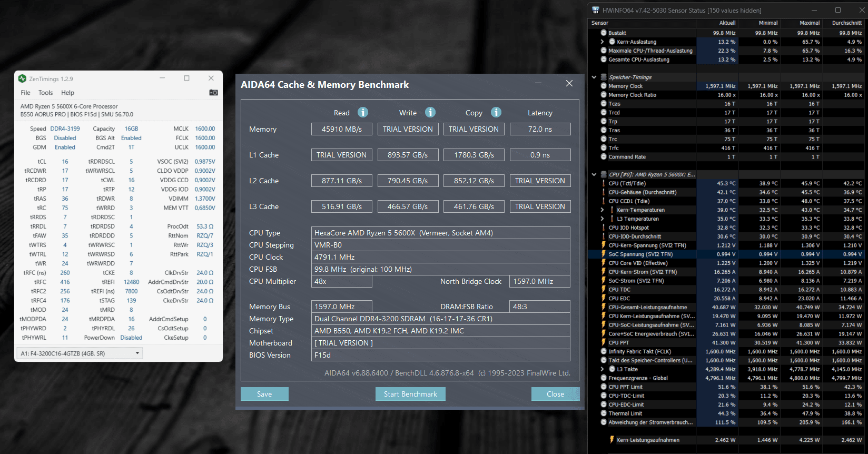Click the thermometer icon beside CPU IOD Hotspot

pyautogui.click(x=604, y=228)
